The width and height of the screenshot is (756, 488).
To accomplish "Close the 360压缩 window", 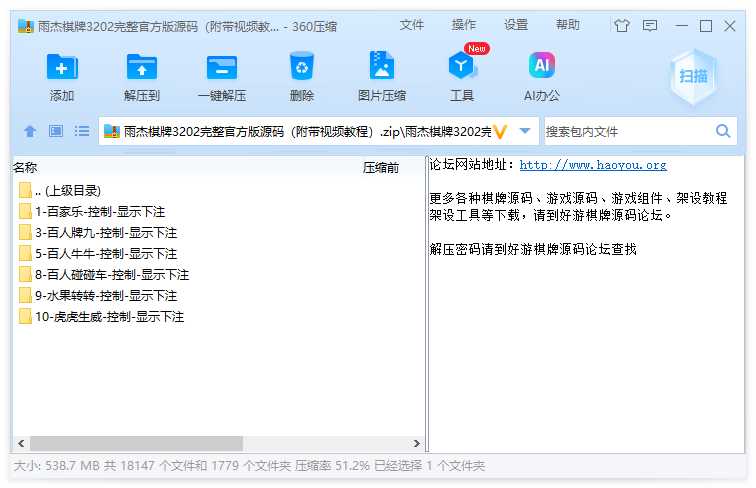I will 730,26.
